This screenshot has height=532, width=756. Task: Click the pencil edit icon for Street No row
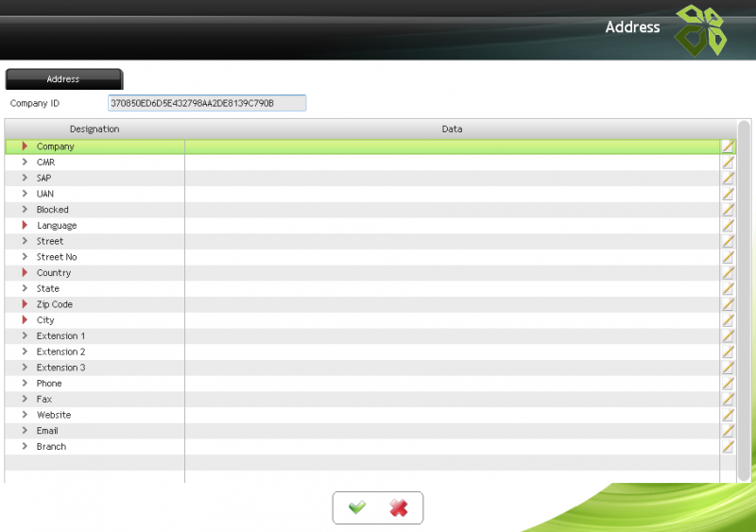click(x=728, y=257)
